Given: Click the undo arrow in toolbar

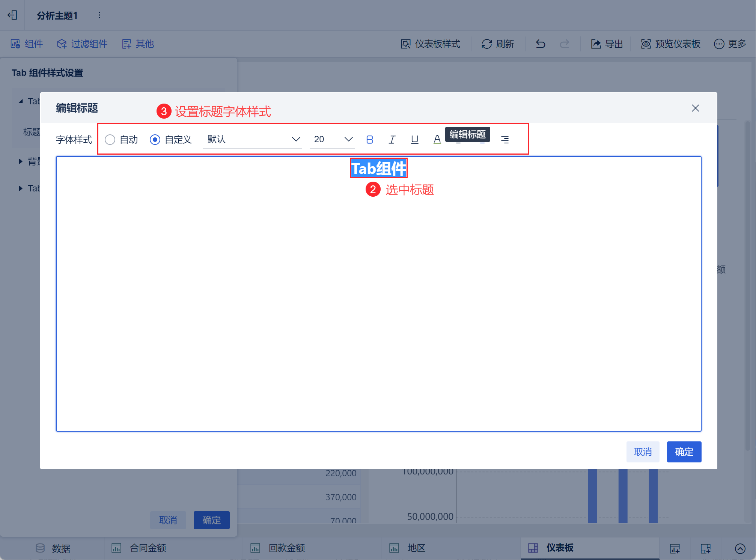Looking at the screenshot, I should point(541,44).
